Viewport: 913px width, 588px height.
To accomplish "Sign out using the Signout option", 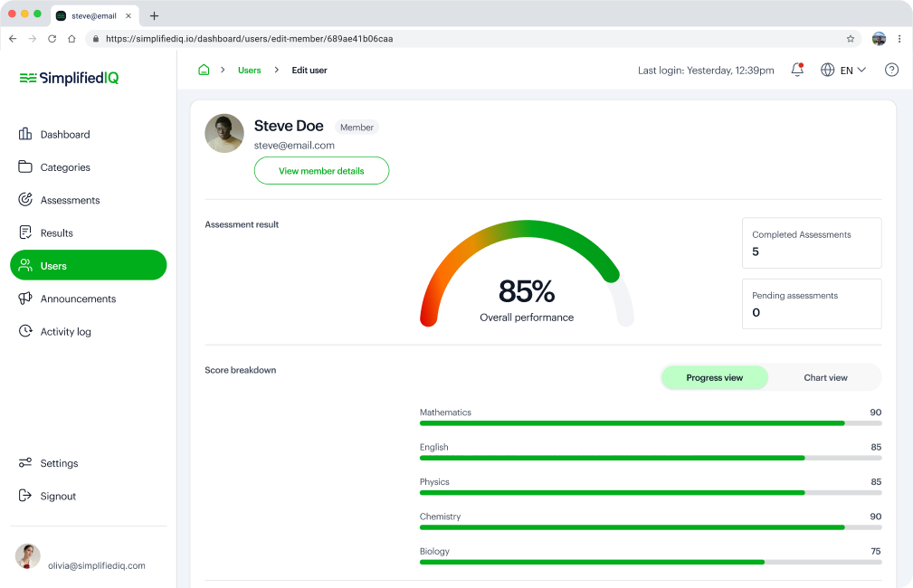I will 58,496.
